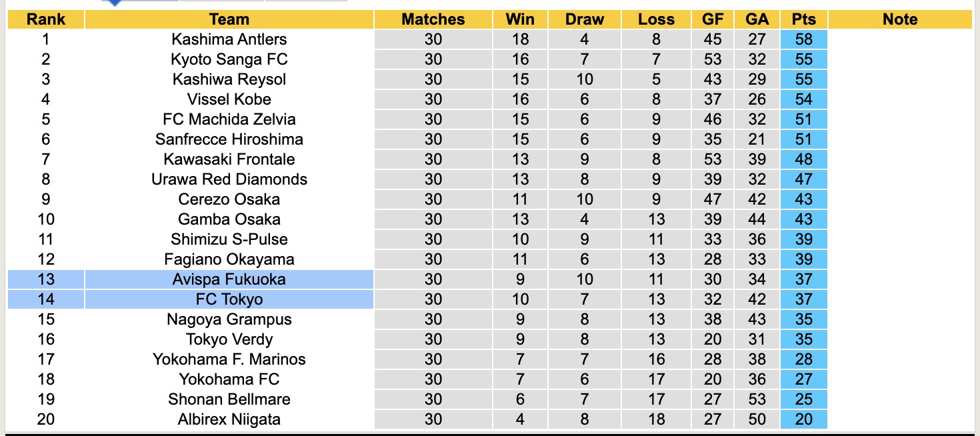Click the highlighted FC Tokyo team name
980x436 pixels.
[229, 299]
